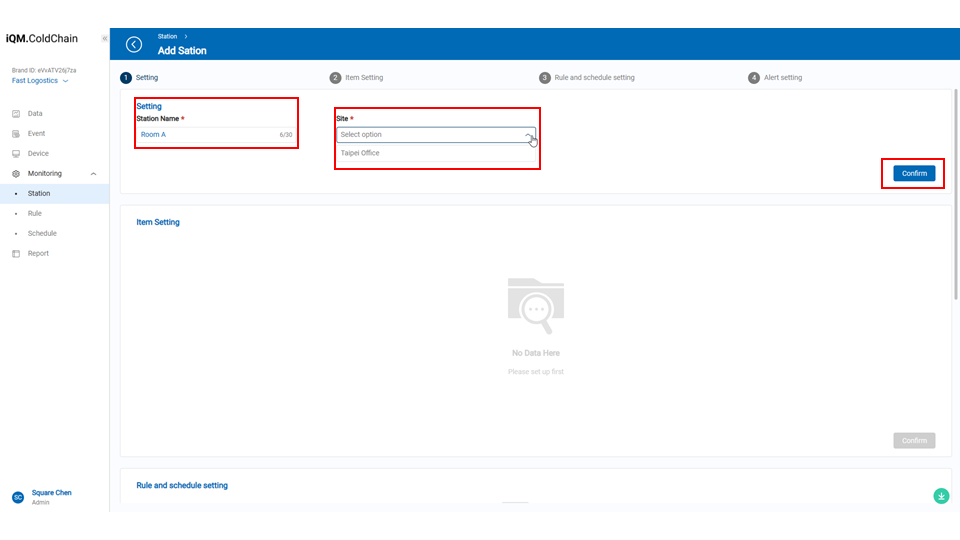Click the Station breadcrumb link
Image resolution: width=960 pixels, height=540 pixels.
pyautogui.click(x=167, y=37)
